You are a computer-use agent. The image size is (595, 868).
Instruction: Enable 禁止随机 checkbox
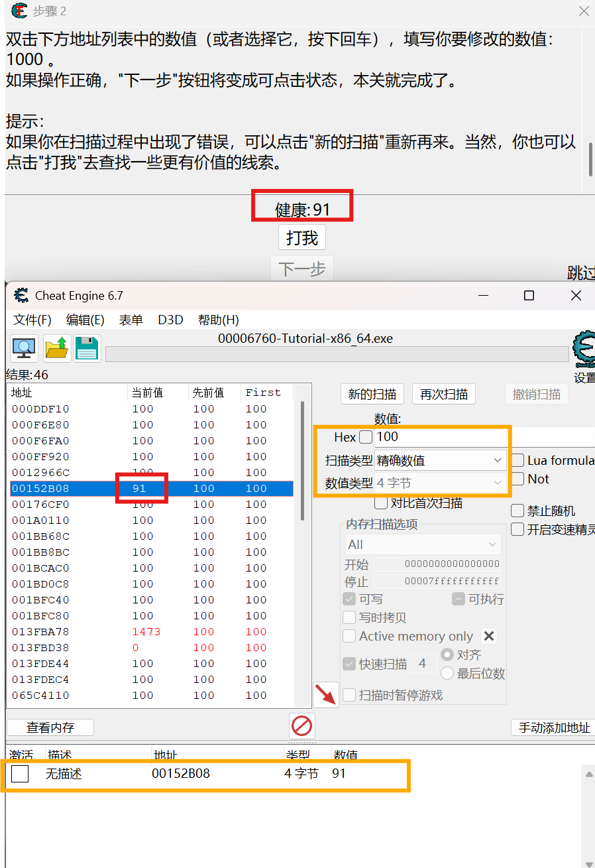(517, 511)
